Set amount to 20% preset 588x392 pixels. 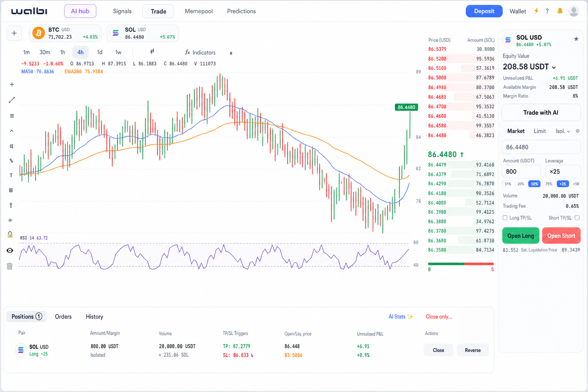pos(521,184)
